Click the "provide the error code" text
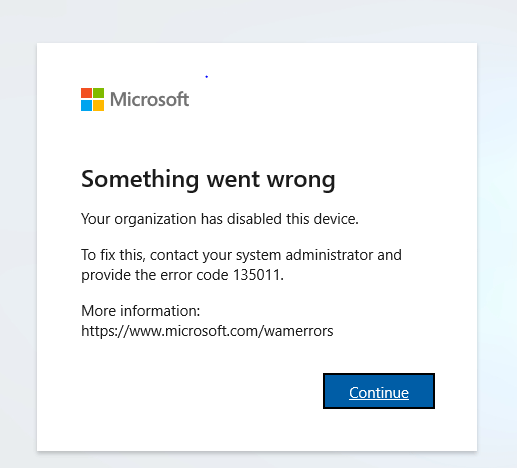 [x=155, y=275]
